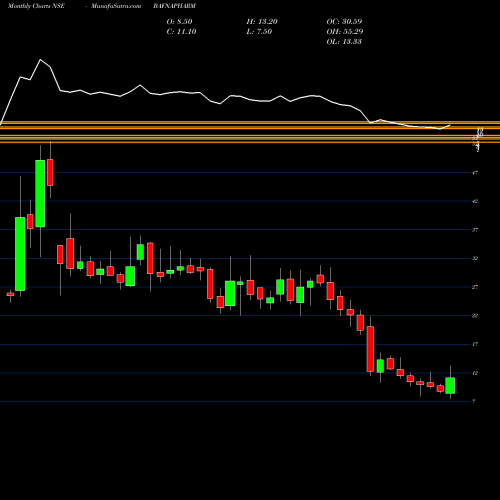
Task: Click the 'OC: 30.59' reading
Action: [x=344, y=21]
